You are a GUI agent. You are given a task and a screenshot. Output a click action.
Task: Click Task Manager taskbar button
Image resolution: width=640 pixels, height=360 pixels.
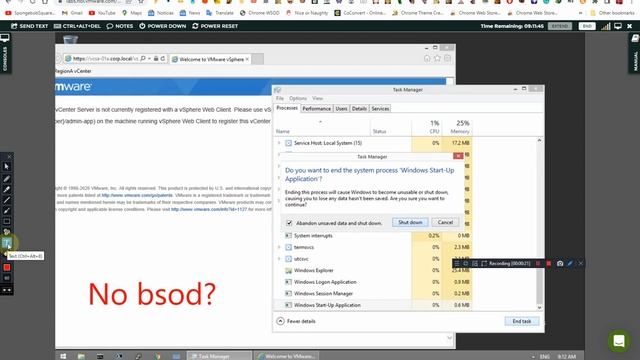click(x=219, y=356)
